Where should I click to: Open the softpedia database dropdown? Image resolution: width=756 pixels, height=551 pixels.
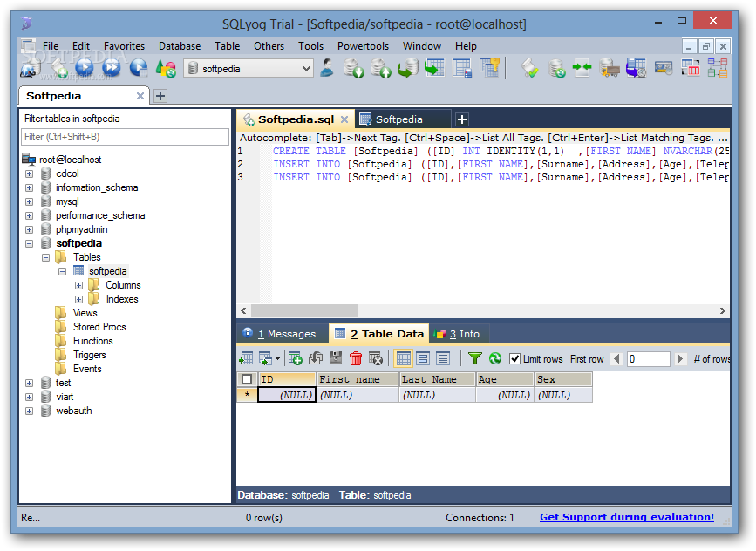306,69
